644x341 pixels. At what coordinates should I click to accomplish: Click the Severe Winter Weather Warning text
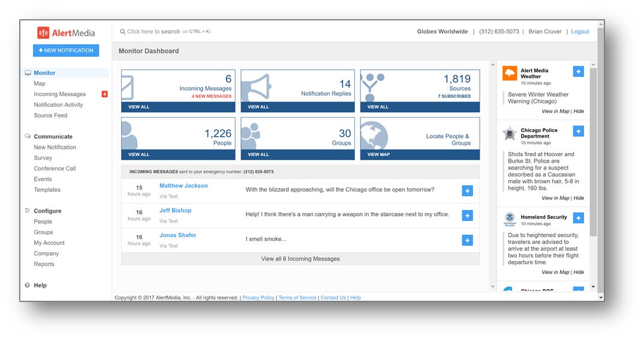point(538,98)
